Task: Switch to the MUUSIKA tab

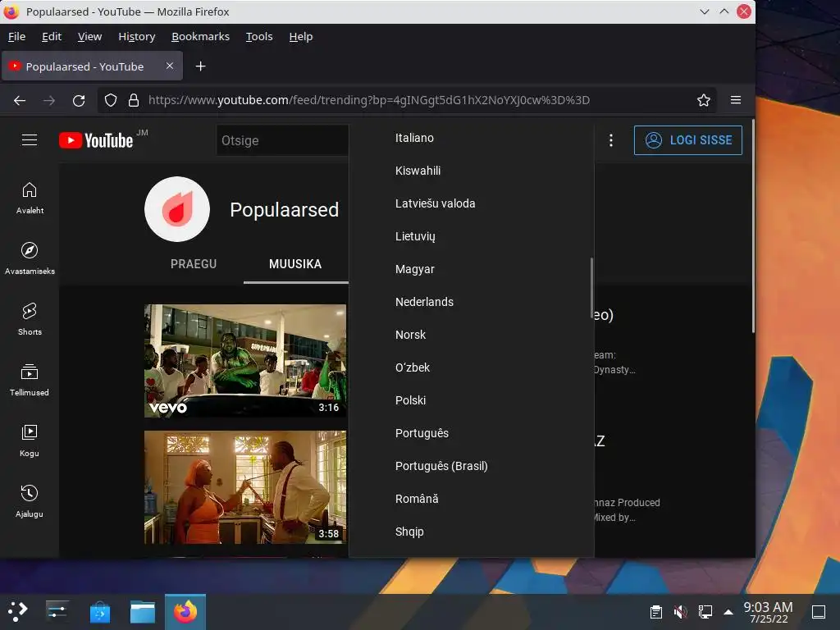Action: tap(295, 264)
